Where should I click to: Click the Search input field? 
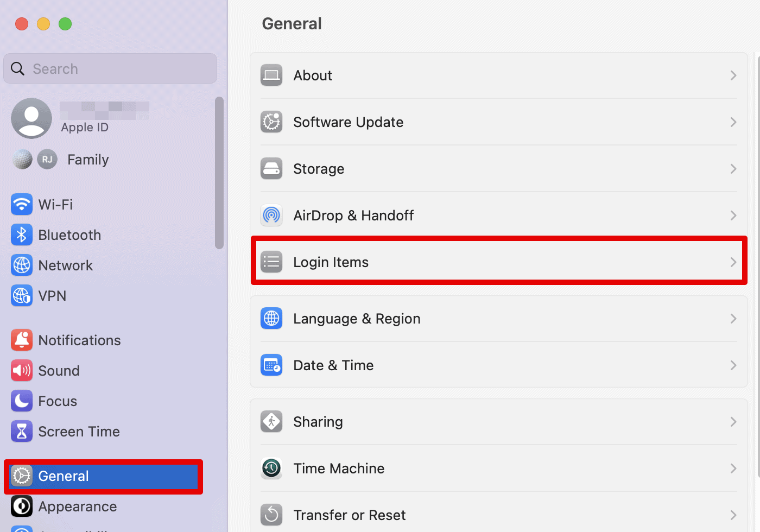pyautogui.click(x=110, y=68)
